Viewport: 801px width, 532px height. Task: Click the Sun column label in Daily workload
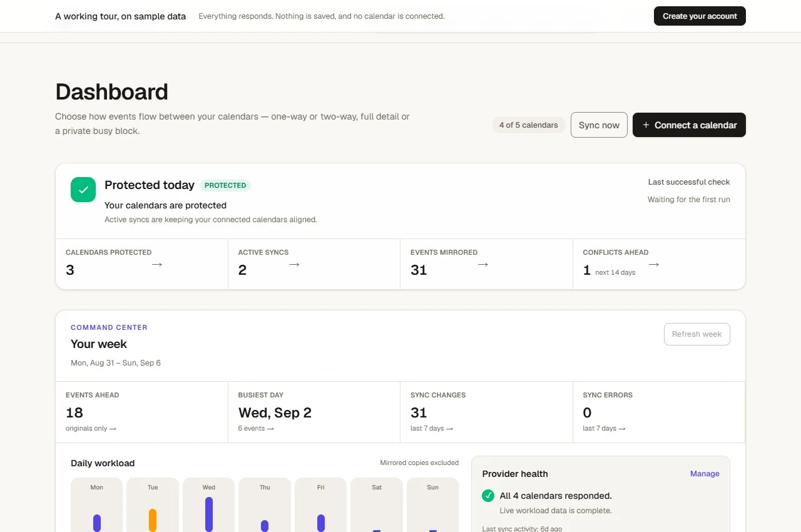(433, 487)
